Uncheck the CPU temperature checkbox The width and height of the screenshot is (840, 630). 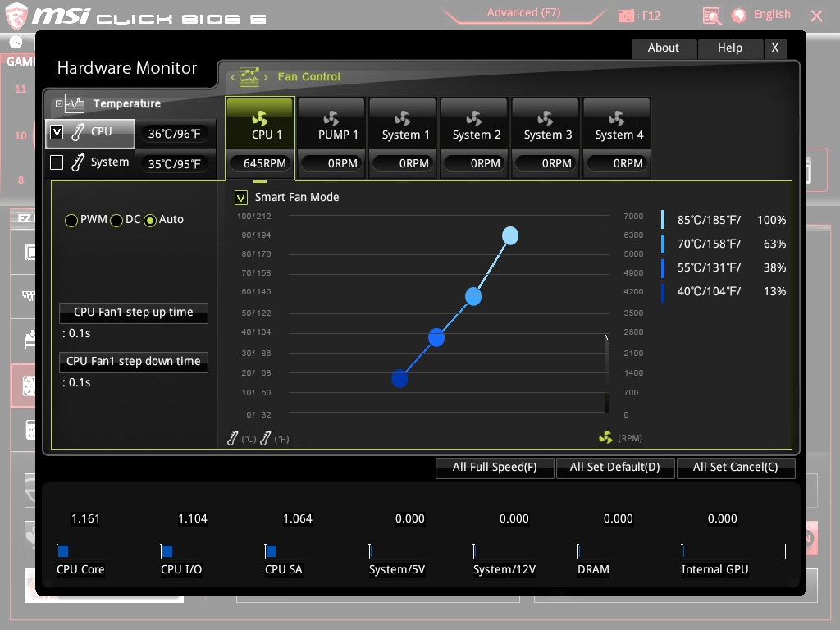57,131
